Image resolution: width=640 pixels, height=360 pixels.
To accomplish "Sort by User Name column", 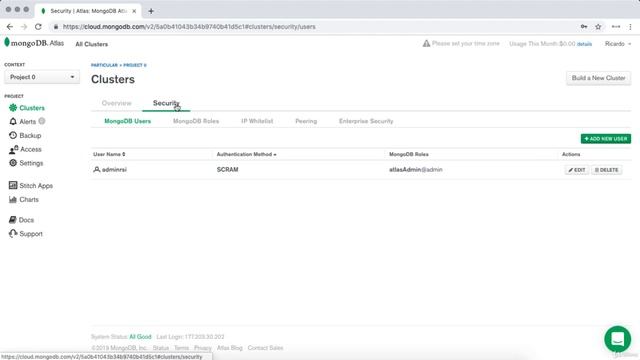I will 109,154.
